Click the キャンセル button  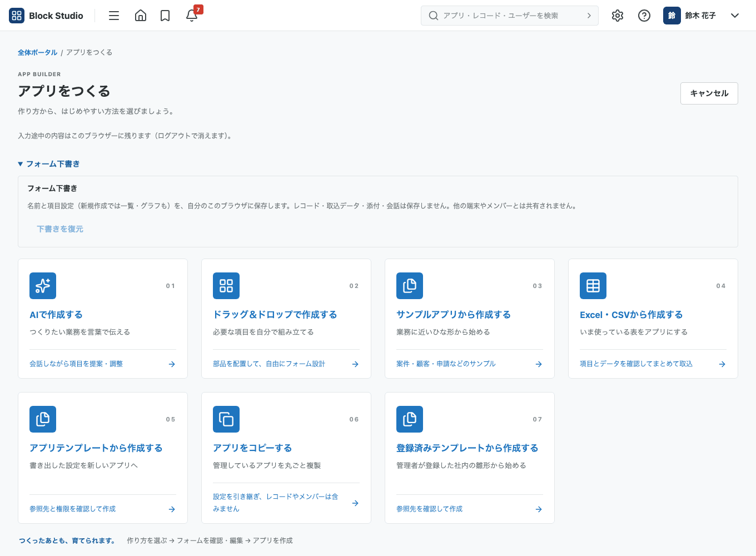point(709,93)
